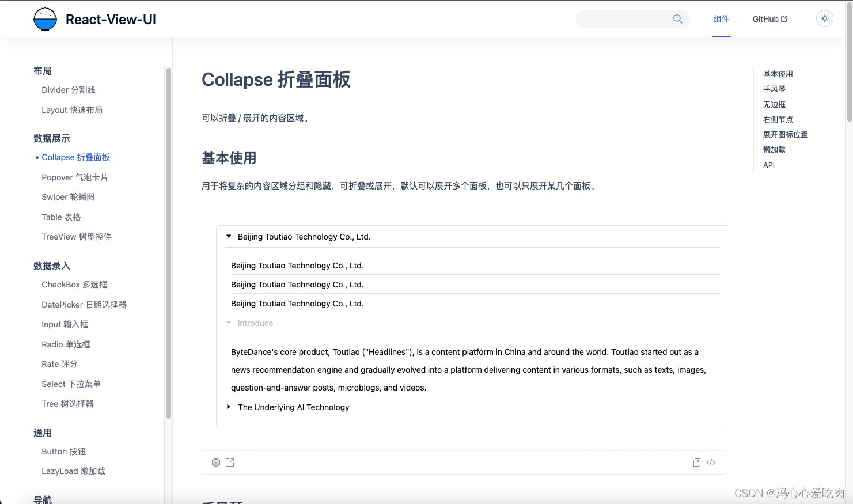This screenshot has height=504, width=853.
Task: Select Collapse 折叠面板 in sidebar
Action: (x=75, y=157)
